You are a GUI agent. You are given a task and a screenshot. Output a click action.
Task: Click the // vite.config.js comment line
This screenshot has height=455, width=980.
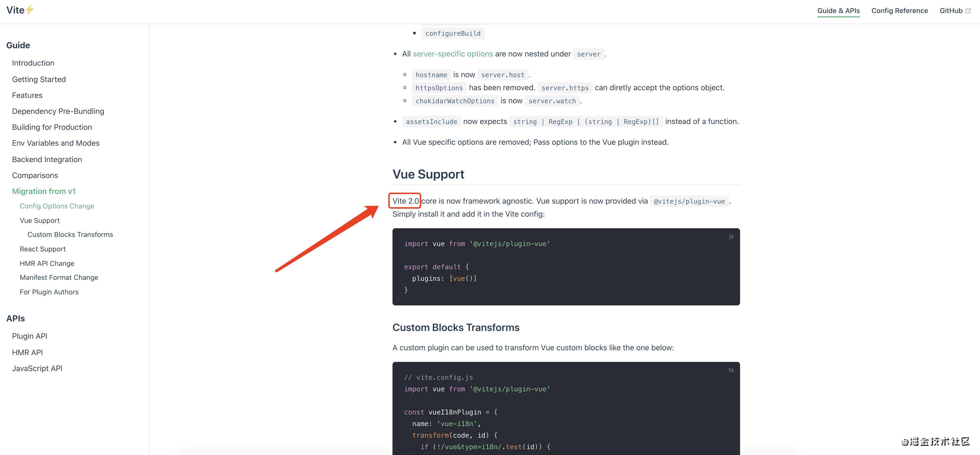point(438,378)
